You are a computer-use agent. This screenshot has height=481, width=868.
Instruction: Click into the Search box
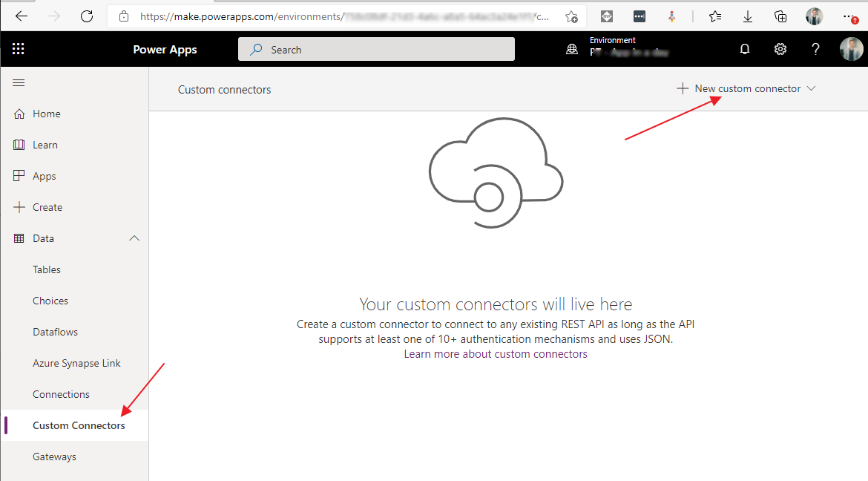coord(376,50)
